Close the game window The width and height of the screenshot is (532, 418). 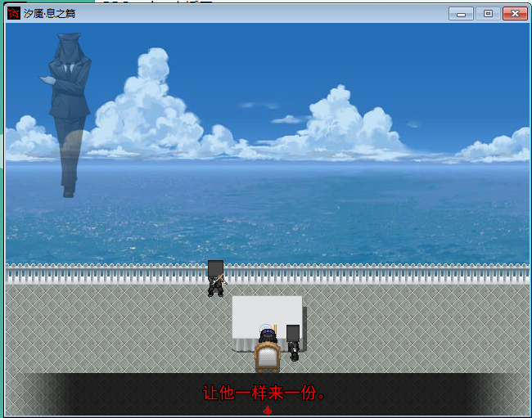tap(515, 14)
